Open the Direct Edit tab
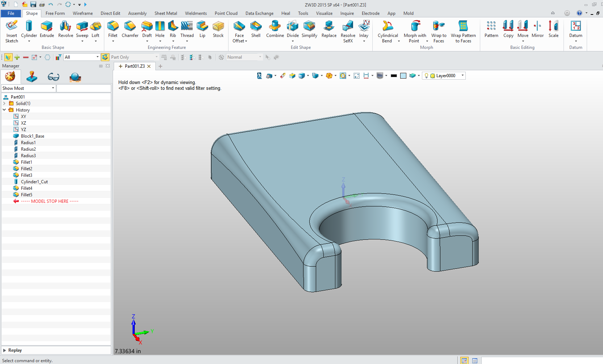This screenshot has height=364, width=603. (110, 13)
